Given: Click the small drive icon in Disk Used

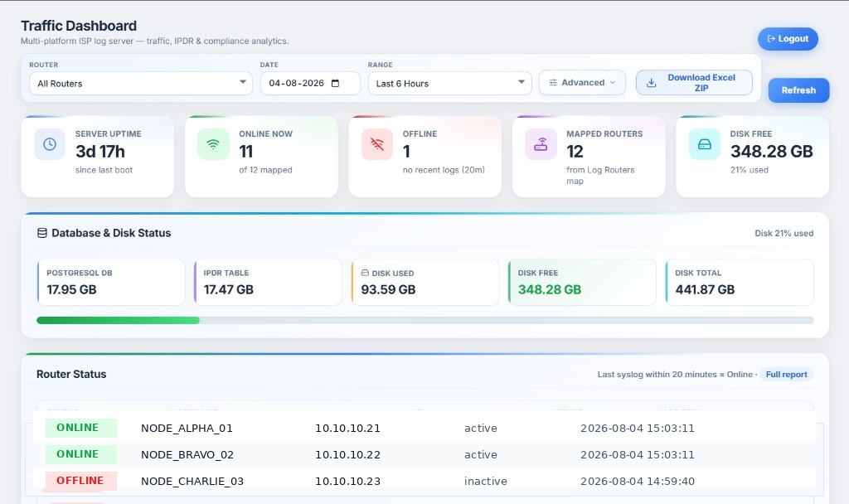Looking at the screenshot, I should click(x=365, y=273).
